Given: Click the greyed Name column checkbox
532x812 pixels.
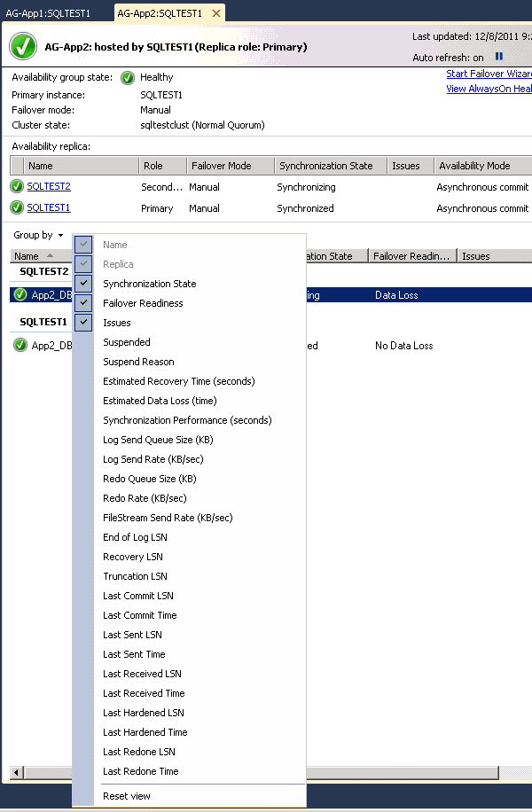Looking at the screenshot, I should click(x=83, y=245).
